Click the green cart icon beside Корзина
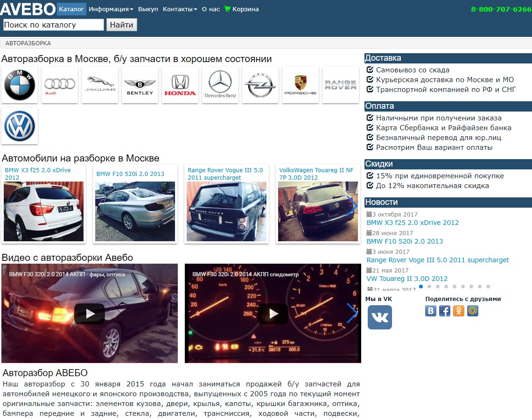532x420 pixels. click(227, 9)
